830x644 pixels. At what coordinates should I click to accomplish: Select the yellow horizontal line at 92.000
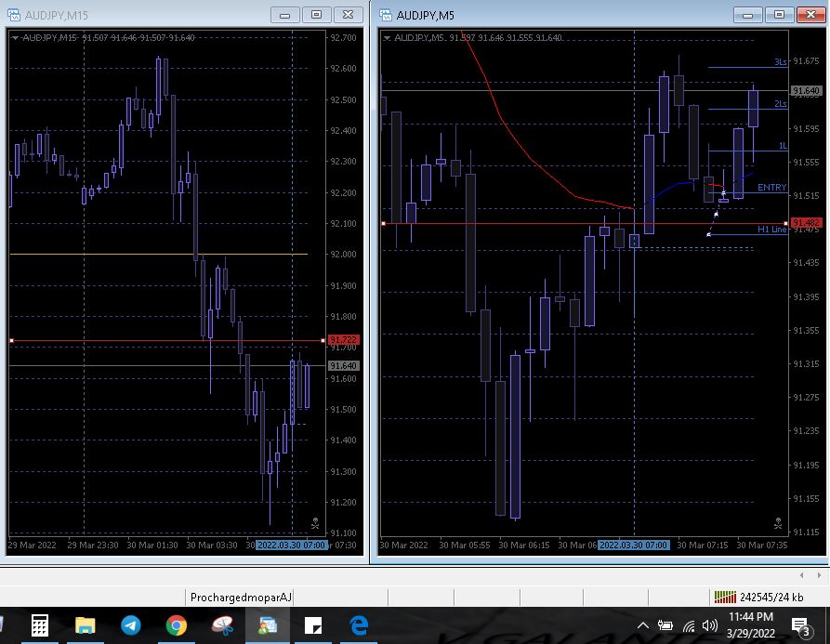pos(159,255)
